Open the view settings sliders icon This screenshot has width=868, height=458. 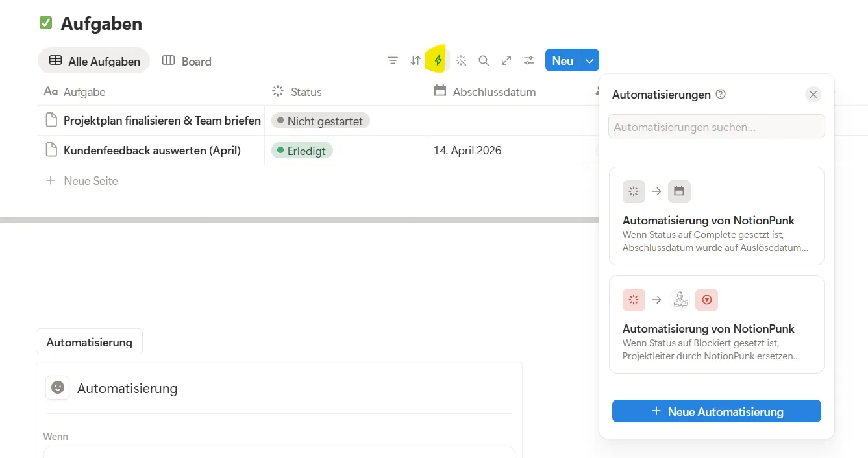tap(529, 61)
